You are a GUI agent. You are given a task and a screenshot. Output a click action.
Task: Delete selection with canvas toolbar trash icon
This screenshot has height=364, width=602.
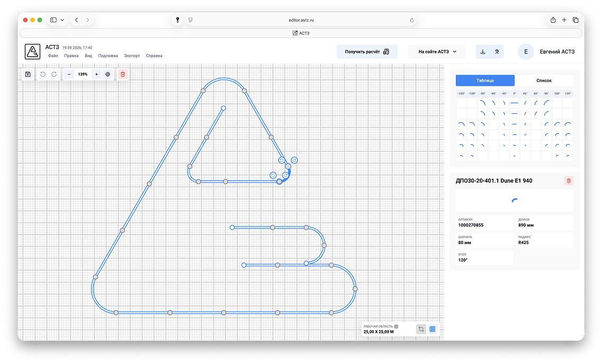click(x=123, y=75)
